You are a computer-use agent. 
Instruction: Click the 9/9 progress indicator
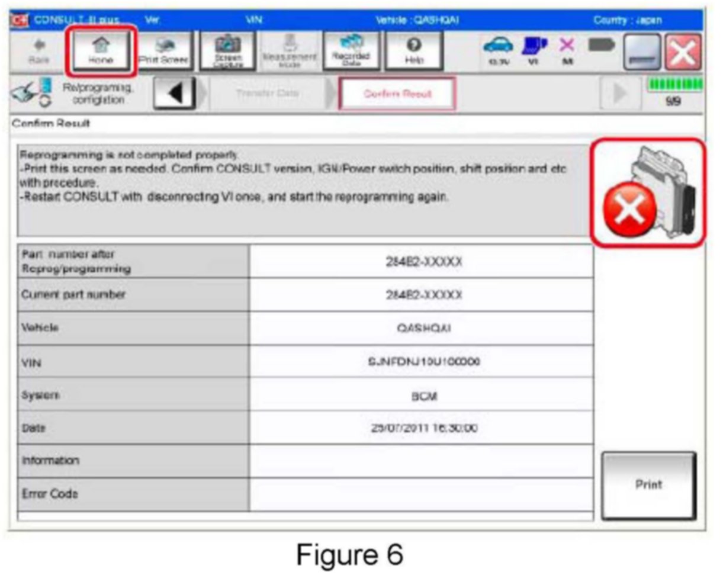point(676,93)
